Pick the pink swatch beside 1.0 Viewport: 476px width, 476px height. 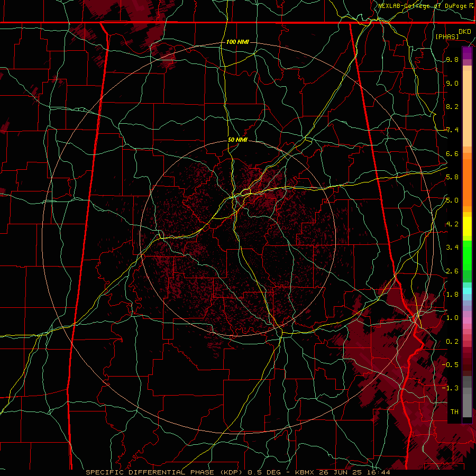click(x=467, y=321)
